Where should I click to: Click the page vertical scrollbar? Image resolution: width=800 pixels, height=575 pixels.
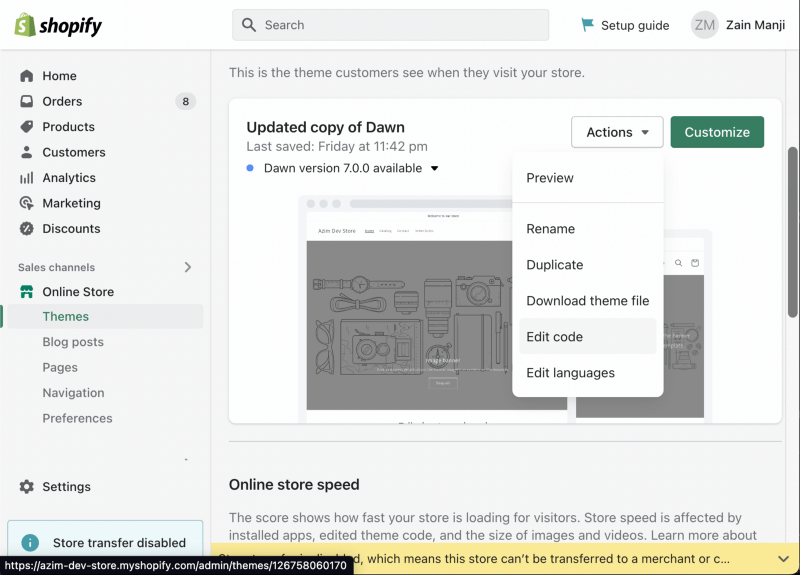pyautogui.click(x=792, y=232)
